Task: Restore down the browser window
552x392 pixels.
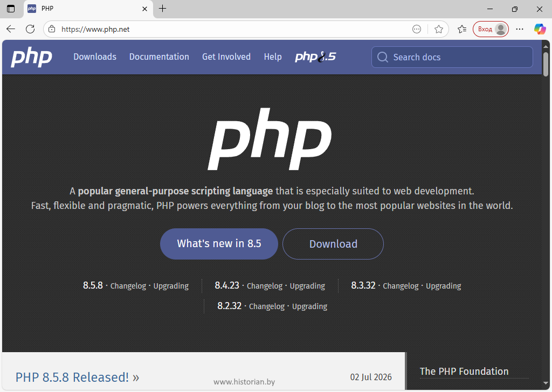Action: [515, 9]
